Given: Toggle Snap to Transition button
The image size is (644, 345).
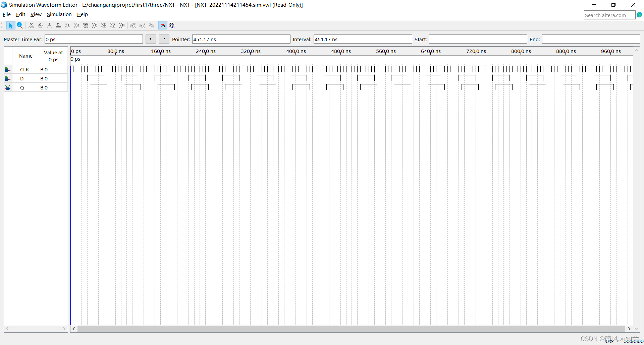Looking at the screenshot, I should 172,25.
